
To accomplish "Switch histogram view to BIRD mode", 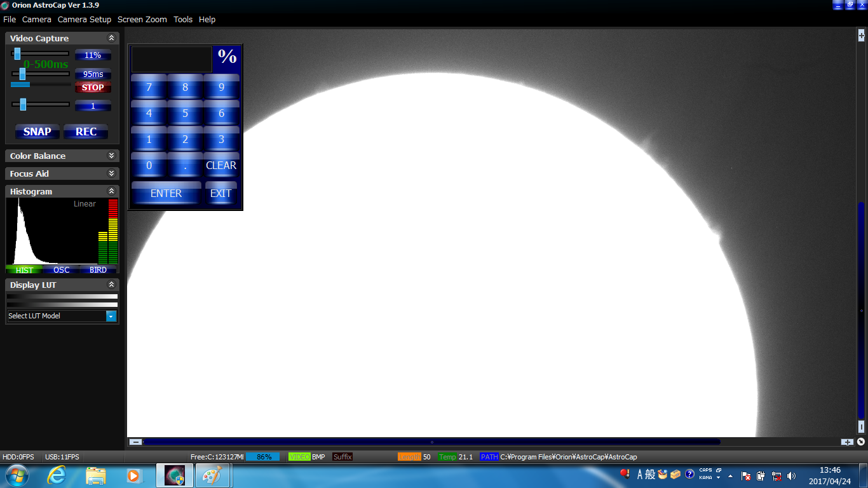I will [98, 270].
